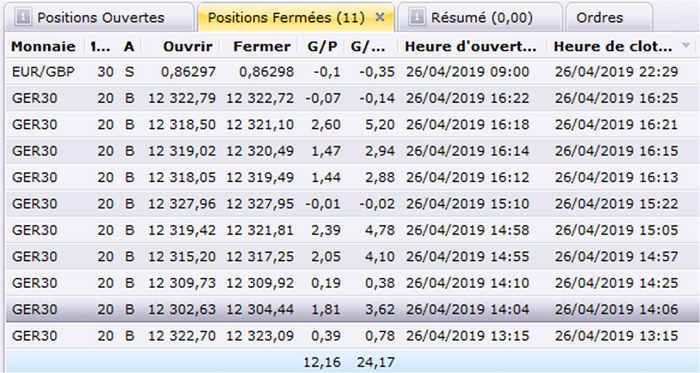700x373 pixels.
Task: Switch to the Positions Ouvertes tab
Action: point(99,17)
